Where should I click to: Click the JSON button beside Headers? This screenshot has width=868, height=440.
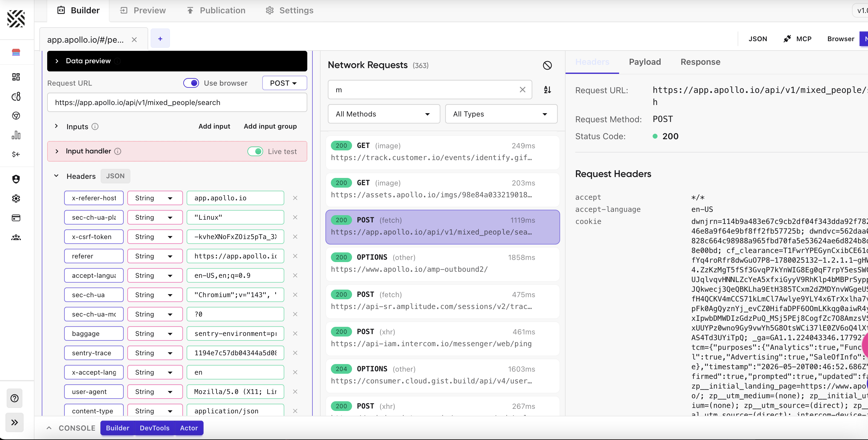pos(115,176)
